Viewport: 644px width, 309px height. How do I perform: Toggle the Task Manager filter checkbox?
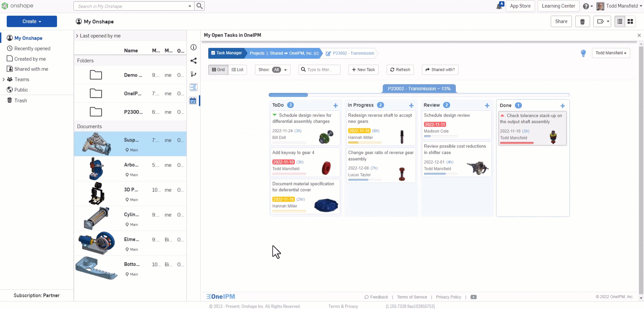(213, 53)
